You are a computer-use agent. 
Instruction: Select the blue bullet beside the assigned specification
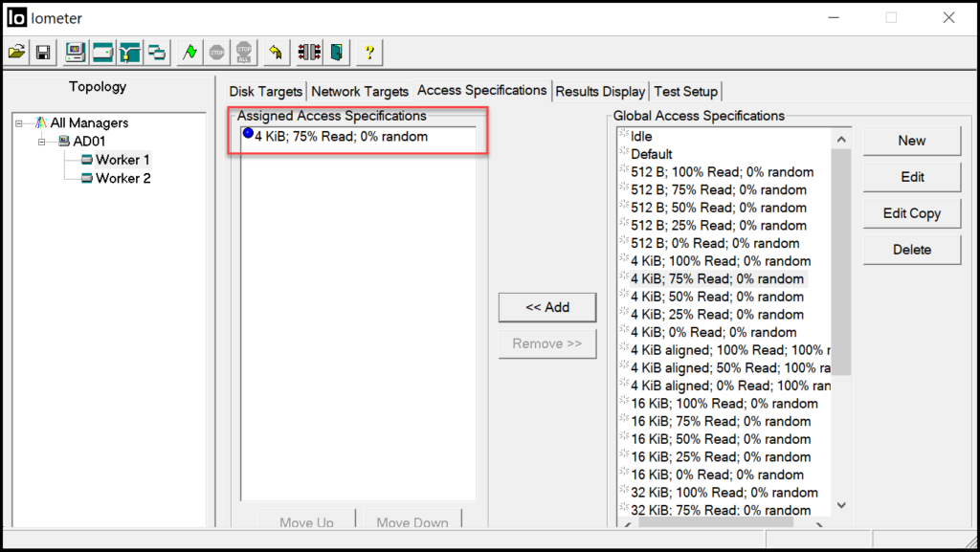247,136
